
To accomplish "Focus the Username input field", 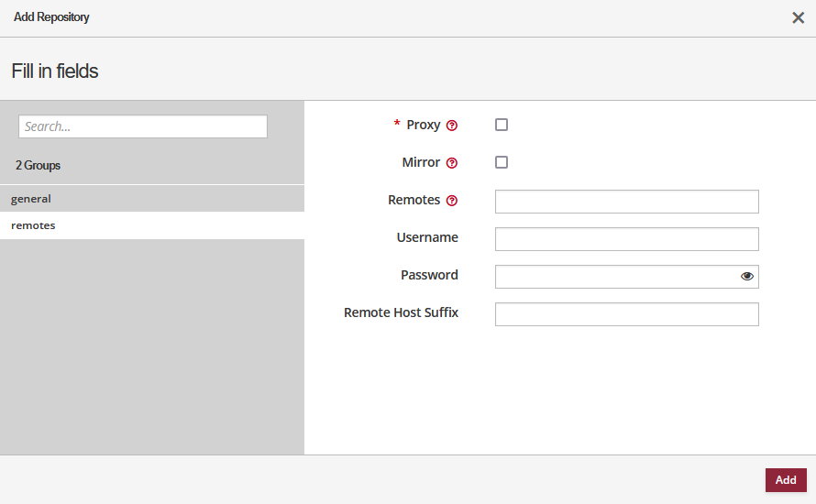I will click(x=626, y=239).
